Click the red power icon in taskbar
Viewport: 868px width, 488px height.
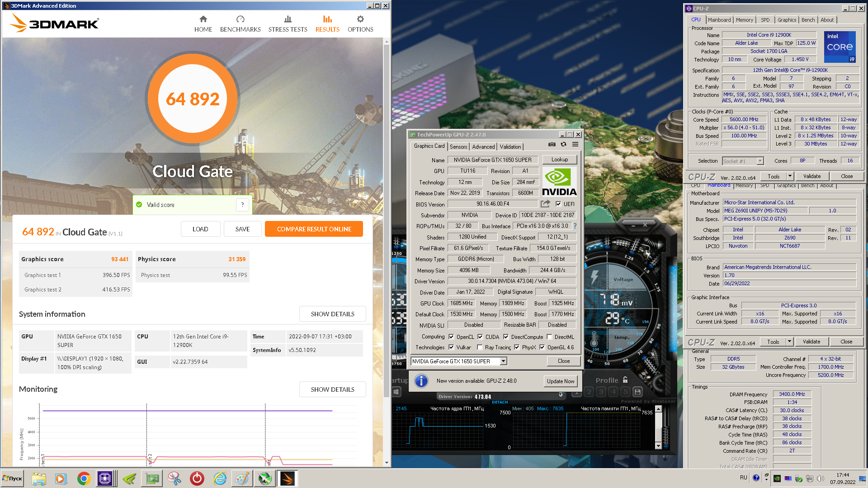tap(197, 479)
